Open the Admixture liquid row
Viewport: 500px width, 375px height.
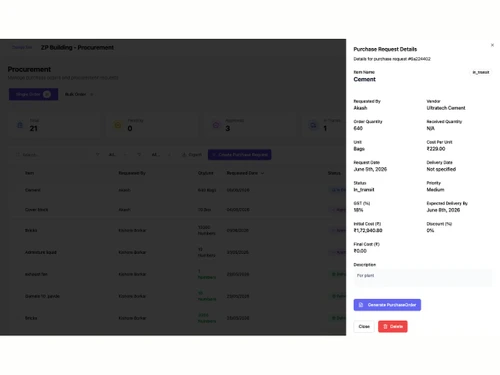click(x=178, y=252)
